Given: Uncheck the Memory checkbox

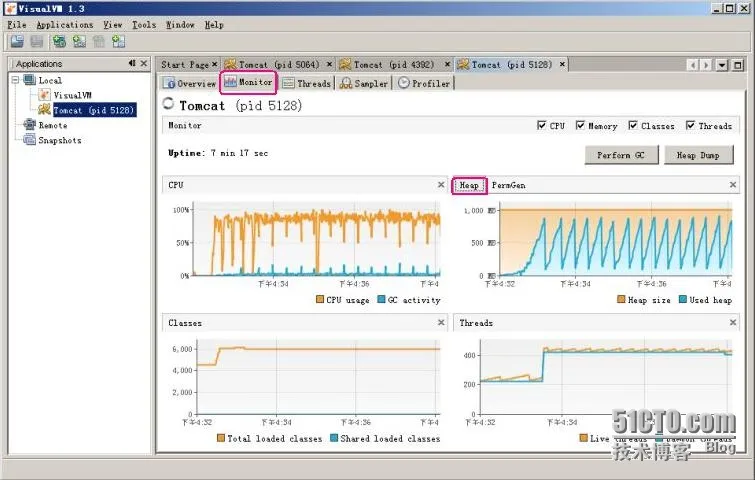Looking at the screenshot, I should pos(580,125).
